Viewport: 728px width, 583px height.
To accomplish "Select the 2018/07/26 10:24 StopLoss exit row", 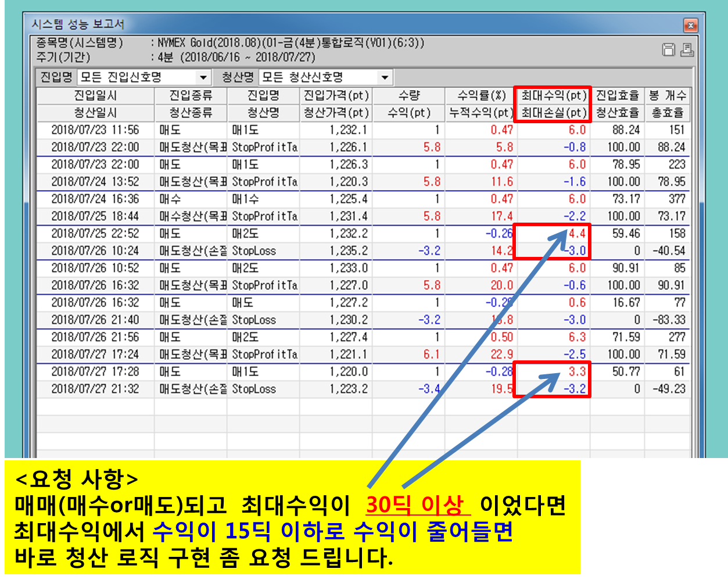I will [95, 251].
